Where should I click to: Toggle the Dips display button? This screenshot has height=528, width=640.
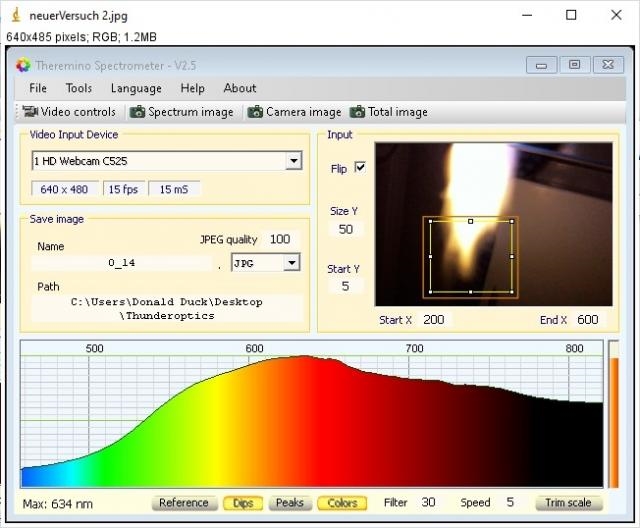point(240,503)
